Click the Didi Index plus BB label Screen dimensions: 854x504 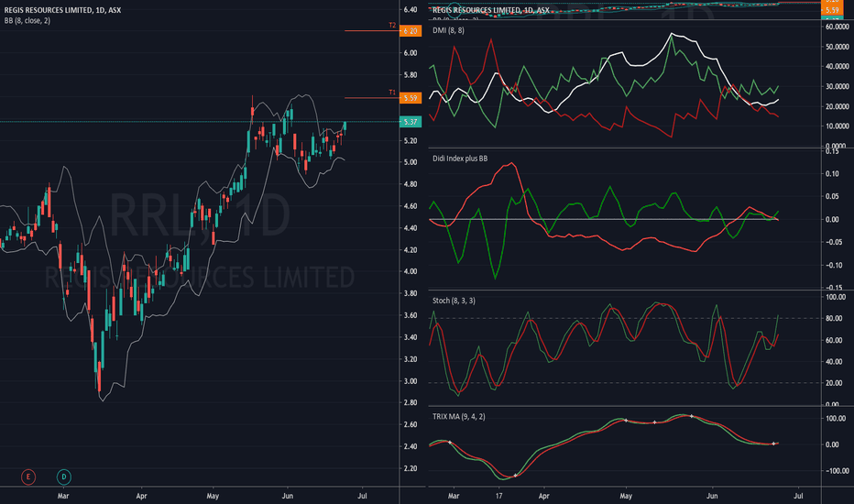460,159
